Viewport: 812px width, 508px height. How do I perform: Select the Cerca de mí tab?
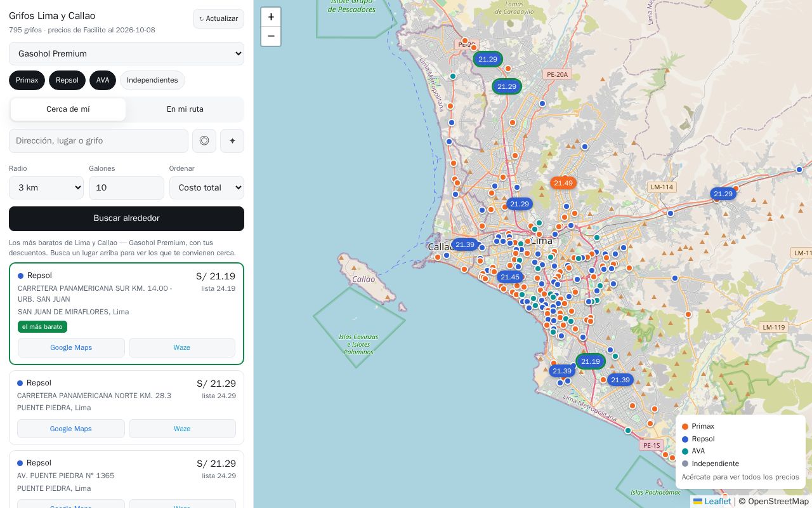(68, 109)
